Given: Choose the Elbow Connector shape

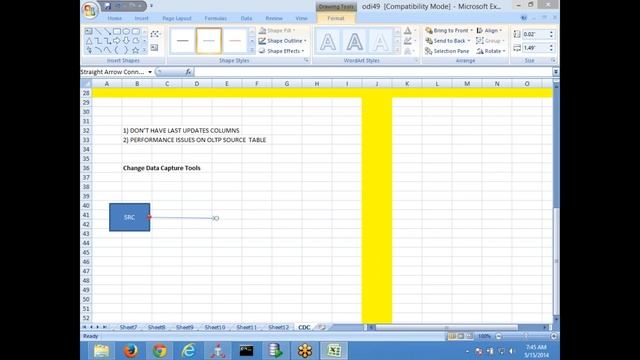Looking at the screenshot, I should click(98, 41).
